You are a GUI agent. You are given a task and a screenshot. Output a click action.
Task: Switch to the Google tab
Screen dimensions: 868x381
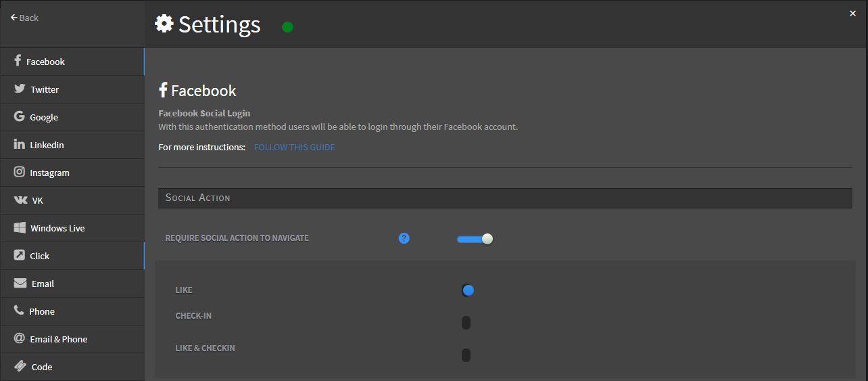(72, 116)
